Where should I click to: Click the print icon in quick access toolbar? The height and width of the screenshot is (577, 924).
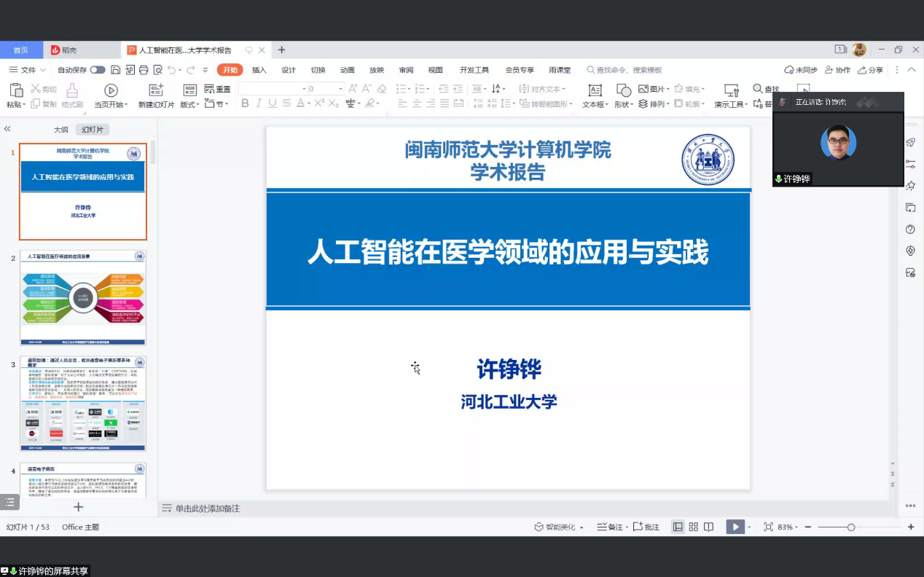[x=144, y=70]
